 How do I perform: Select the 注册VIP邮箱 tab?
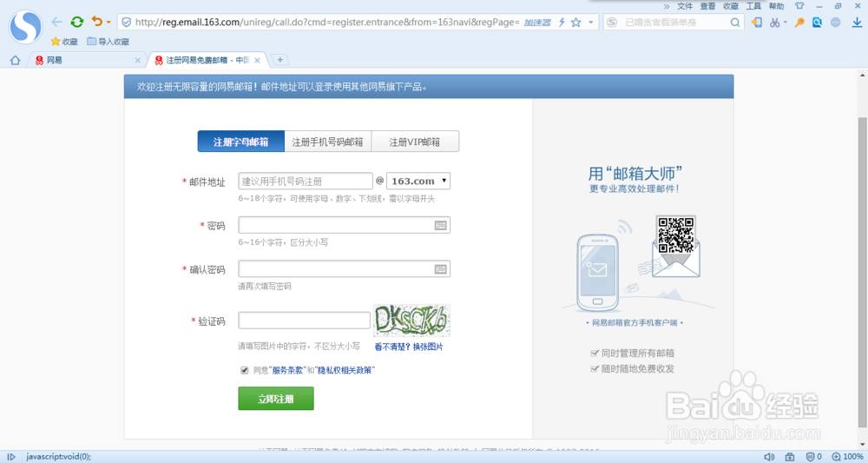[415, 142]
